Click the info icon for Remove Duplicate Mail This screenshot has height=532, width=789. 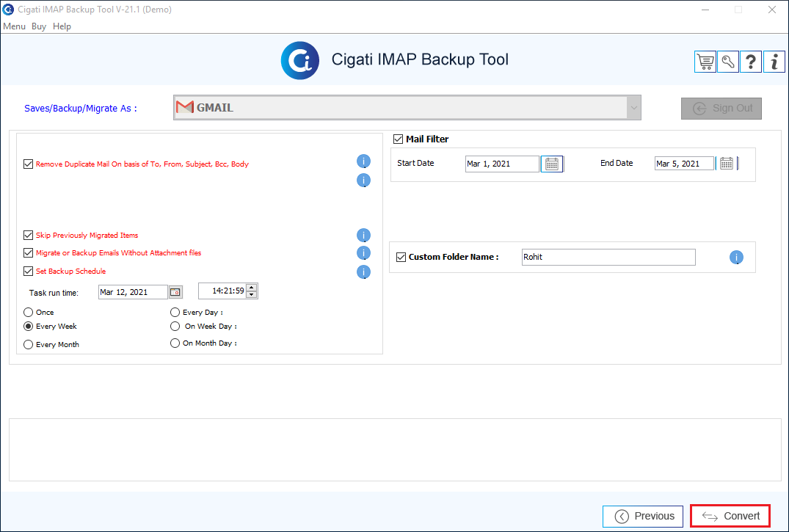363,161
